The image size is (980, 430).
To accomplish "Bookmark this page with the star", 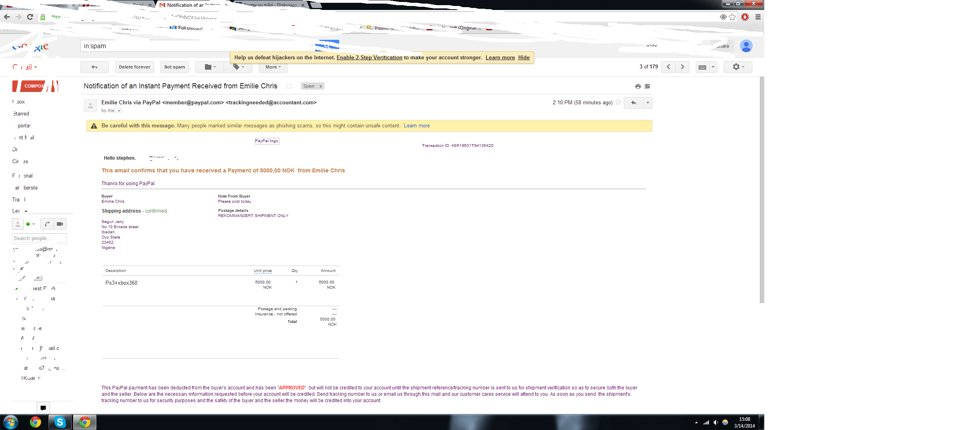I will (732, 17).
